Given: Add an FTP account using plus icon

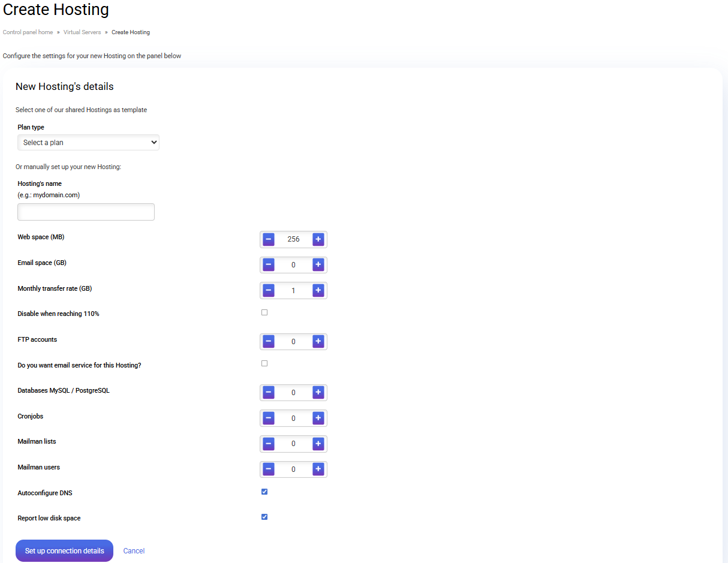Looking at the screenshot, I should coord(318,341).
